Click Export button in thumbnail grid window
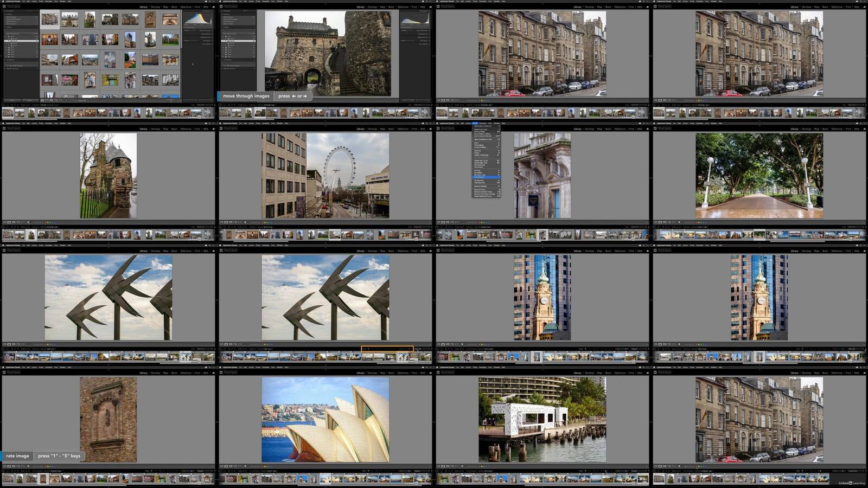The image size is (868, 488). (29, 100)
